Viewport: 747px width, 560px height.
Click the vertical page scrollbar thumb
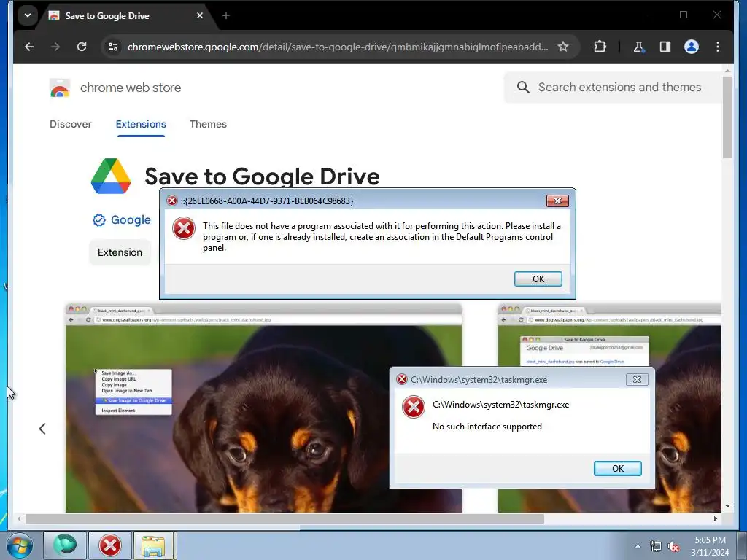coord(727,117)
